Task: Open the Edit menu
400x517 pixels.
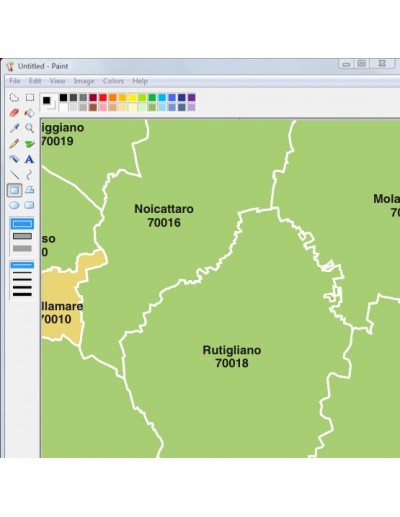Action: coord(35,81)
